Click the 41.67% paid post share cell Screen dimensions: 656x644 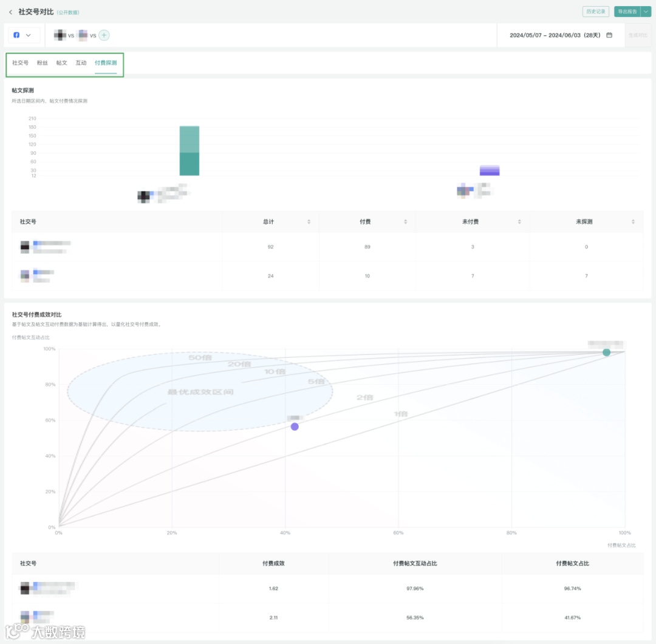point(572,618)
